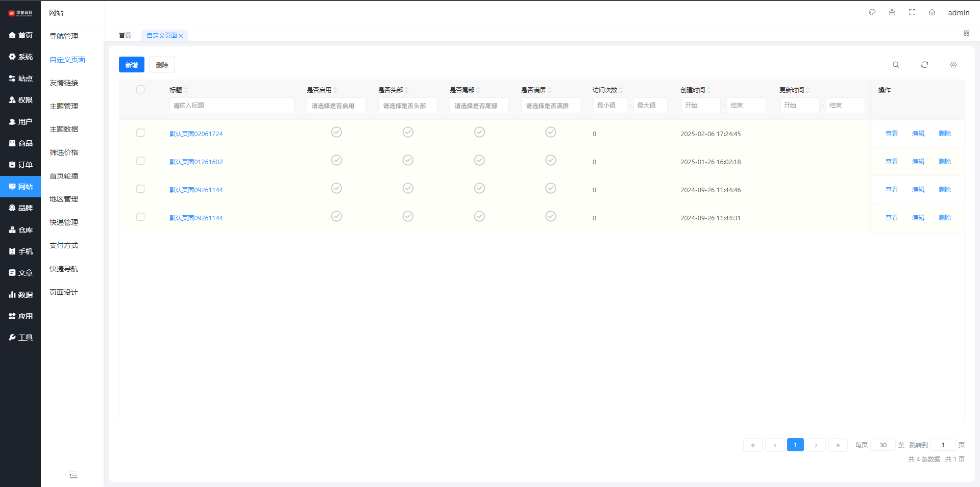Select checkbox for 默认页面01261602 row
Screen dimensions: 980x487
tap(140, 161)
